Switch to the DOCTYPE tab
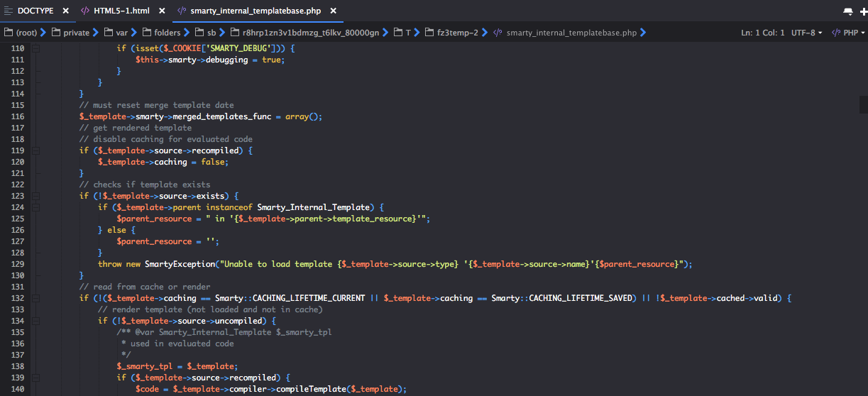The height and width of the screenshot is (396, 868). tap(35, 11)
